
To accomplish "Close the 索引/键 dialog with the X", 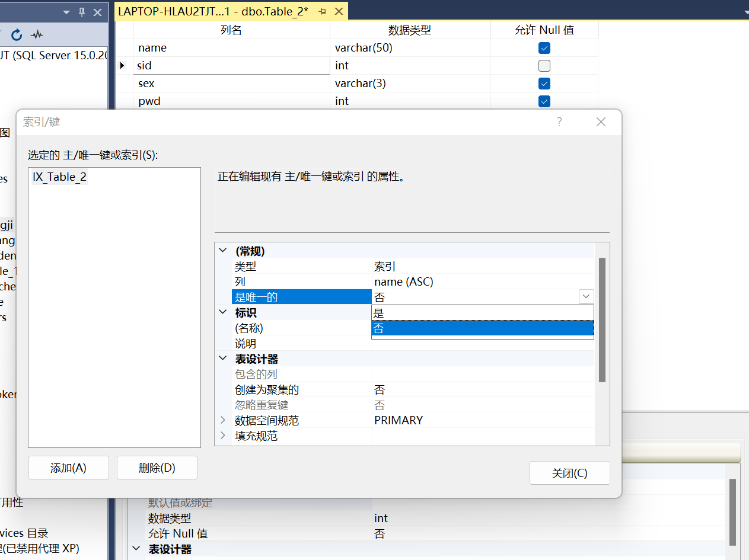I will [x=601, y=122].
